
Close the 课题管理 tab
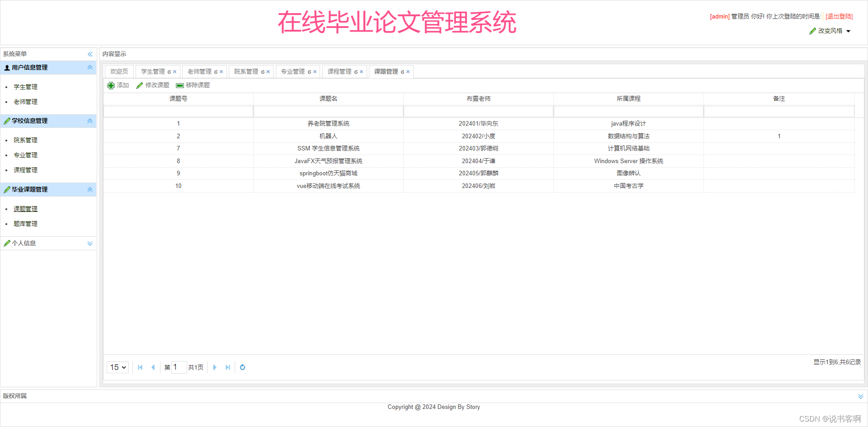(408, 72)
